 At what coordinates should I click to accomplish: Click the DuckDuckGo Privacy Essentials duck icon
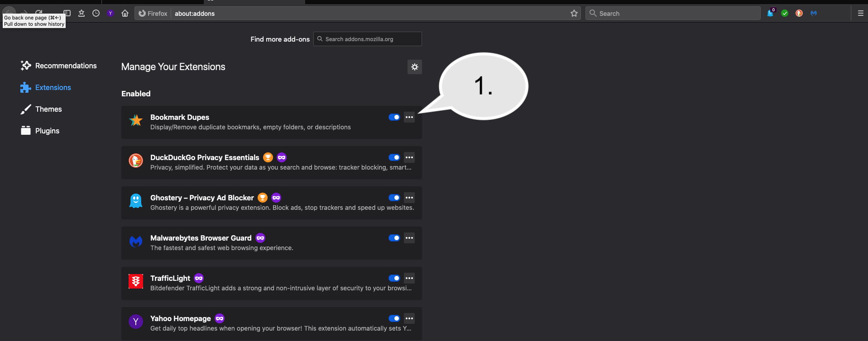point(136,161)
